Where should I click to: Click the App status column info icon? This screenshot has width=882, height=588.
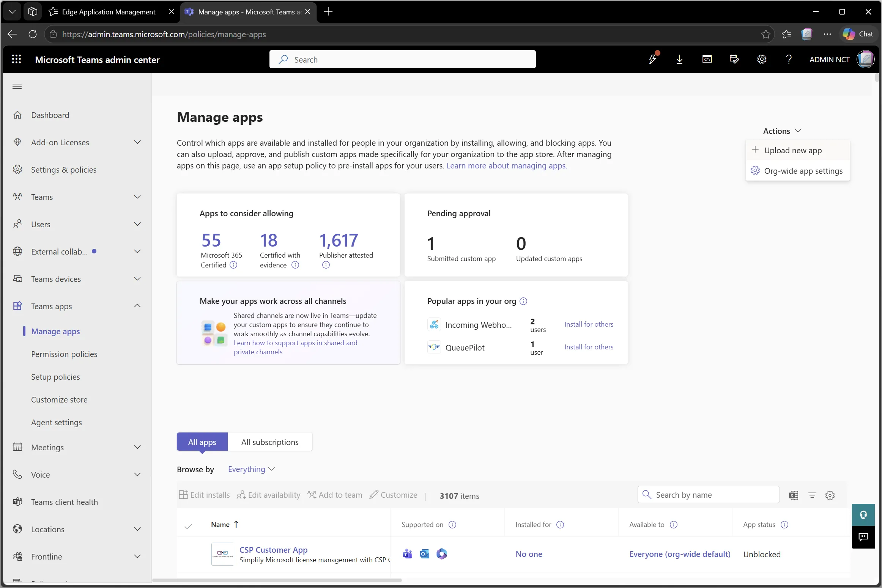(x=784, y=524)
